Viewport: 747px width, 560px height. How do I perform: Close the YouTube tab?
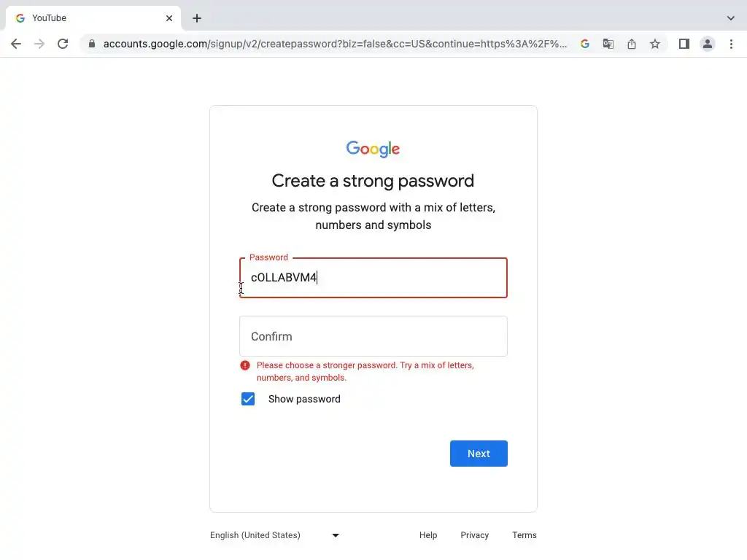click(169, 18)
